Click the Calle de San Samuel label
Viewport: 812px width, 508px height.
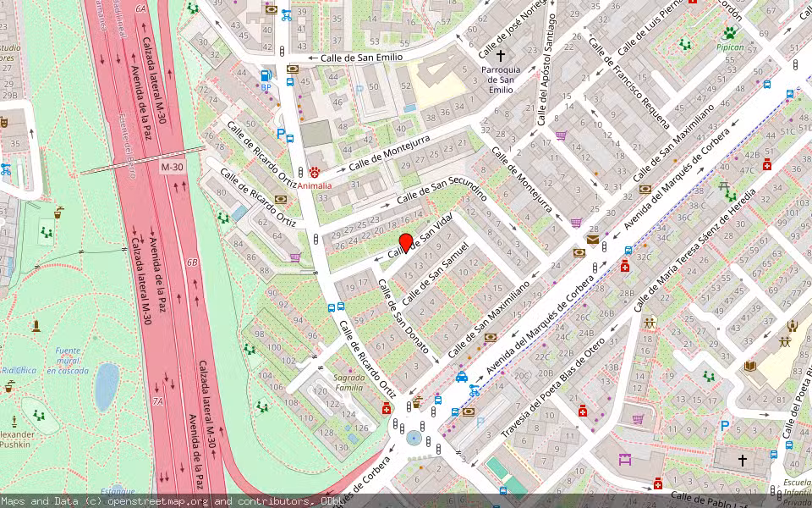click(435, 274)
